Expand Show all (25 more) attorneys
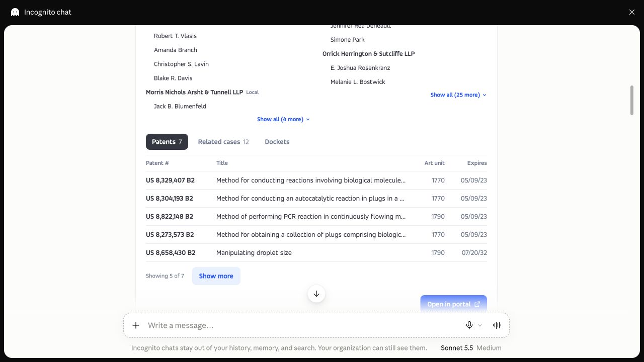 (x=458, y=95)
